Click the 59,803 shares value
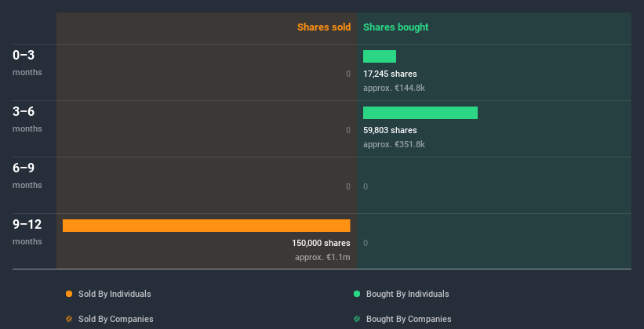Image resolution: width=644 pixels, height=329 pixels. coord(390,131)
